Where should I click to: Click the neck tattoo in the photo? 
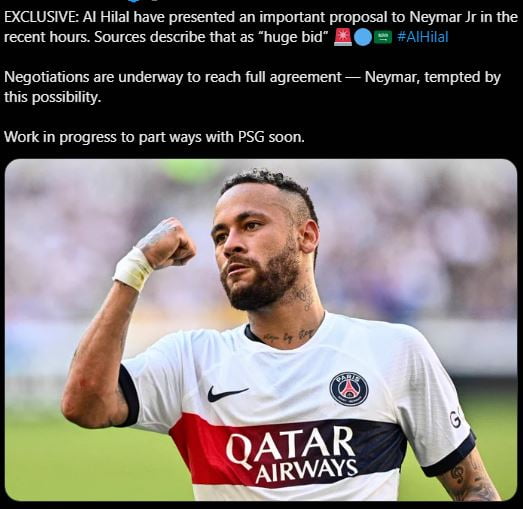[x=290, y=337]
